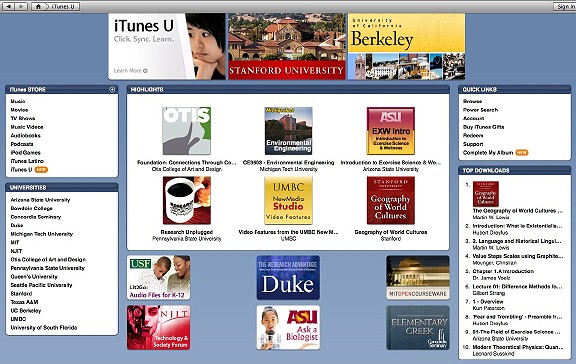Click the home icon in breadcrumb

(38, 6)
